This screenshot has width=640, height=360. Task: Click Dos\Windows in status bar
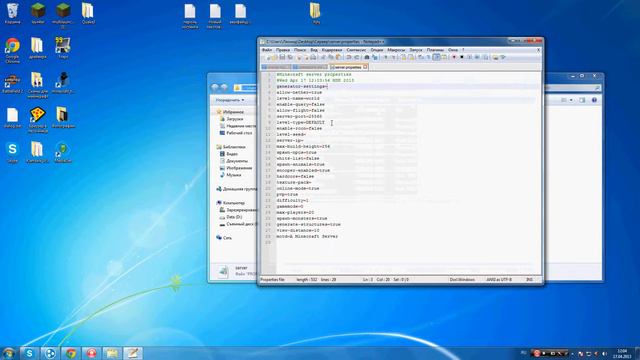462,280
